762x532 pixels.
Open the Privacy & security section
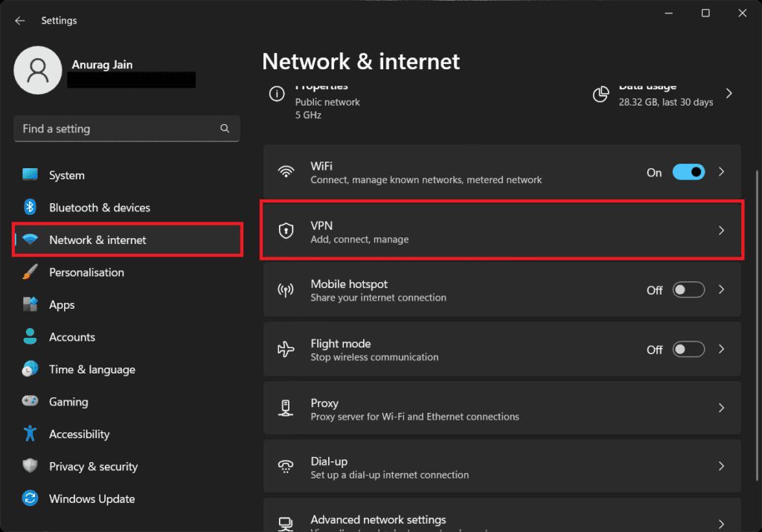click(93, 467)
